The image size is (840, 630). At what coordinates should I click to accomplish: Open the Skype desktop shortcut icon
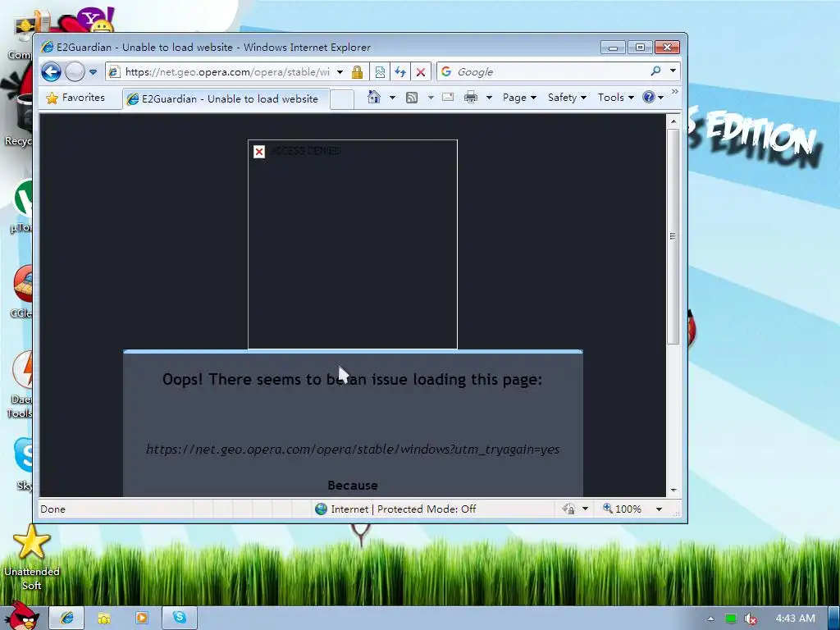[x=24, y=464]
